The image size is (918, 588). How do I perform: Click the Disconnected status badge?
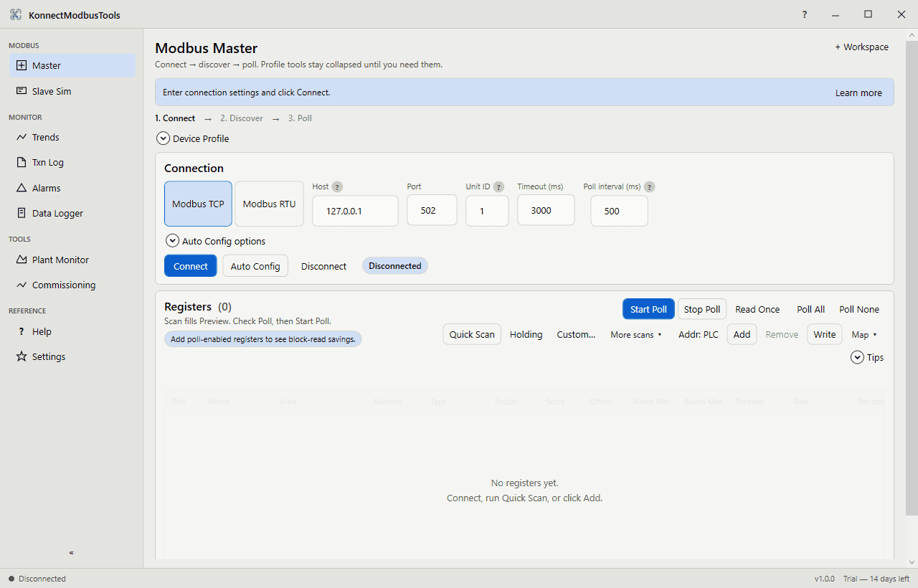click(394, 266)
